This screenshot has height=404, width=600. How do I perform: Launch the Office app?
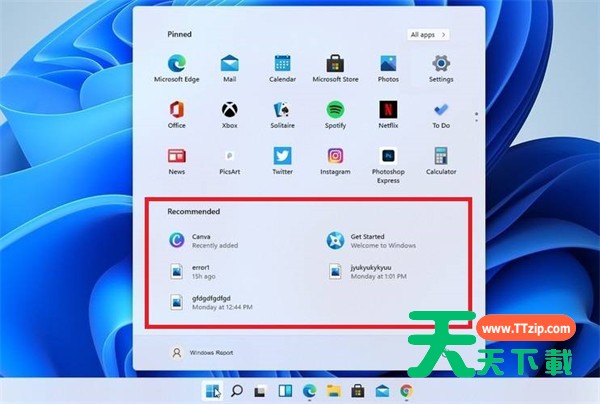[177, 115]
